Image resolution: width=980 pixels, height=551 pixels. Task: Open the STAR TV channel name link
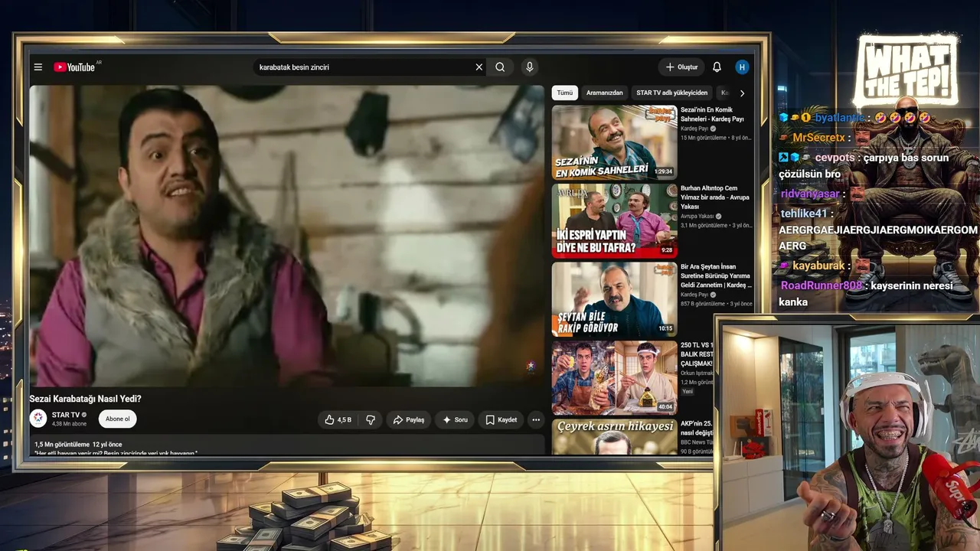(66, 415)
